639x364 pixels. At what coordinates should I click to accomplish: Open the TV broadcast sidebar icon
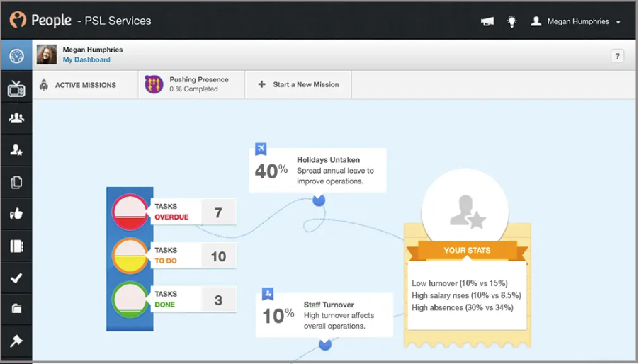point(16,89)
